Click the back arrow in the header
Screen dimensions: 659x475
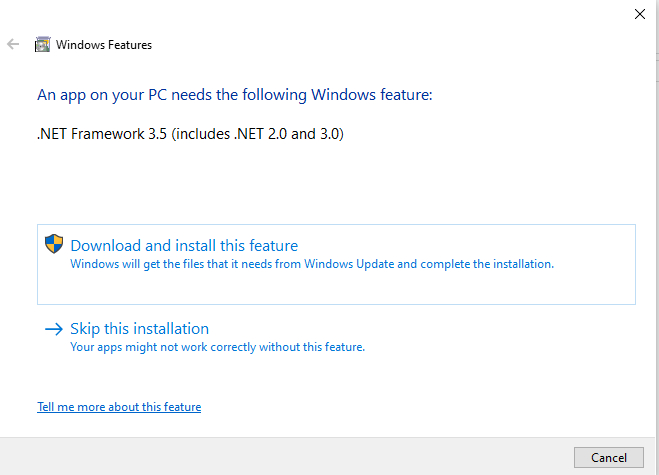[x=13, y=44]
